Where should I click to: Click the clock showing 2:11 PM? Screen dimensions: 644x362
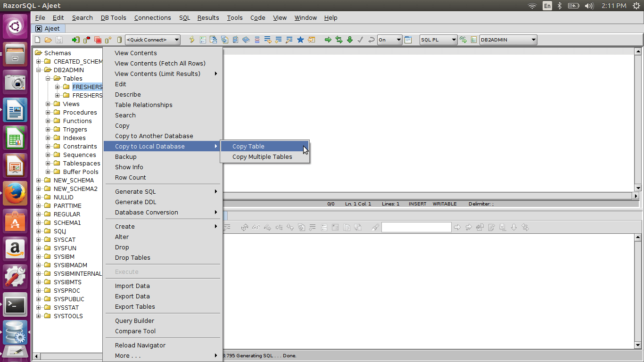pyautogui.click(x=614, y=6)
